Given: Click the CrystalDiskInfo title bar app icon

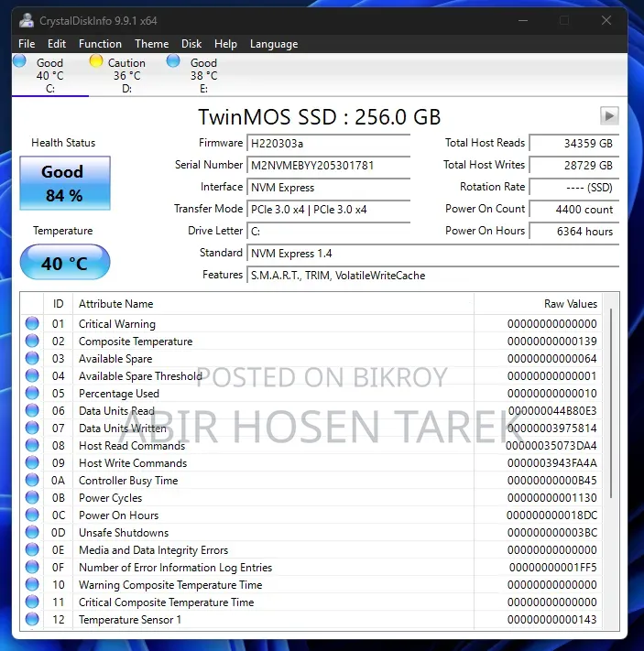Looking at the screenshot, I should (27, 20).
